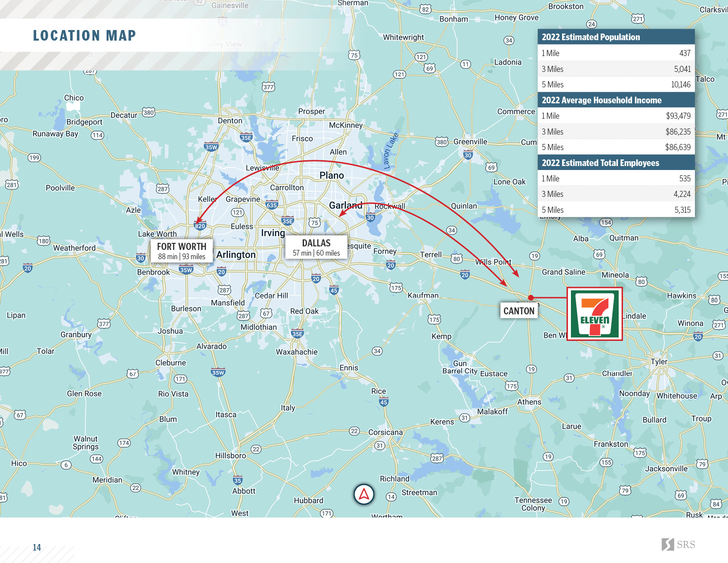The height and width of the screenshot is (563, 728).
Task: Click the route 154 shield near Alba
Action: tap(606, 222)
